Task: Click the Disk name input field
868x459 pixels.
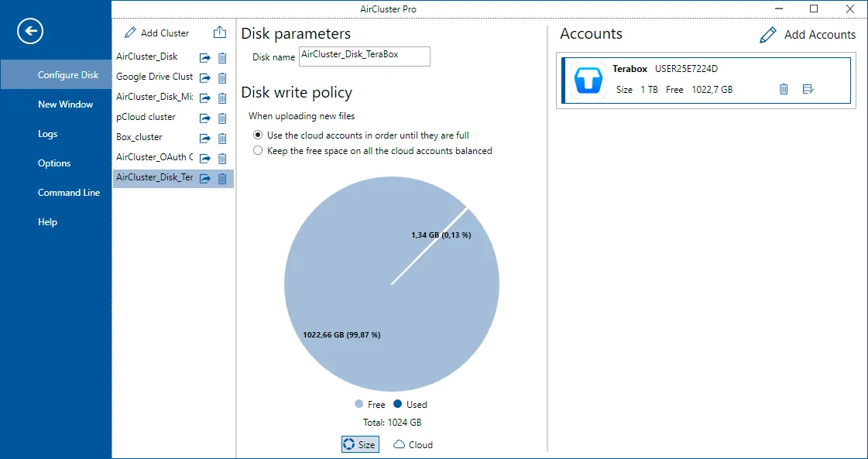Action: coord(364,57)
